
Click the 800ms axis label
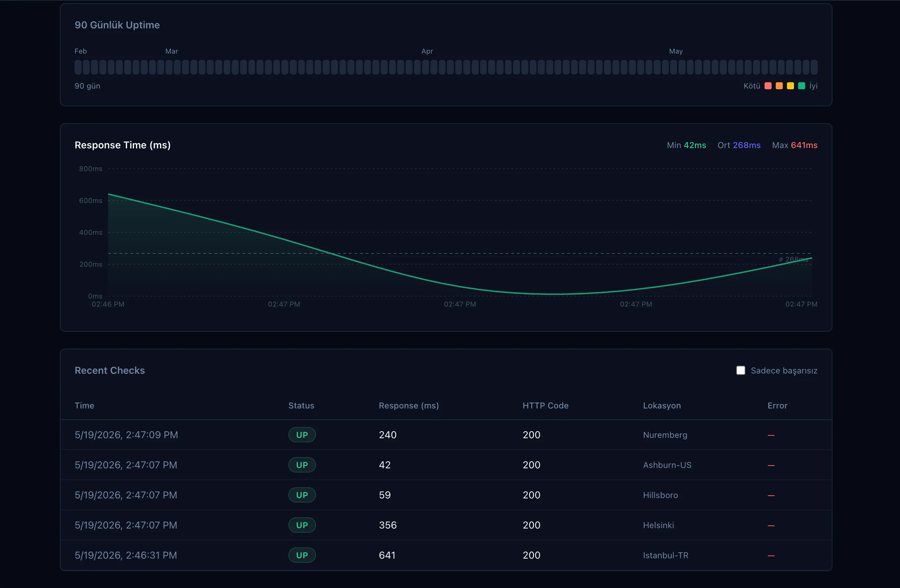[x=91, y=169]
